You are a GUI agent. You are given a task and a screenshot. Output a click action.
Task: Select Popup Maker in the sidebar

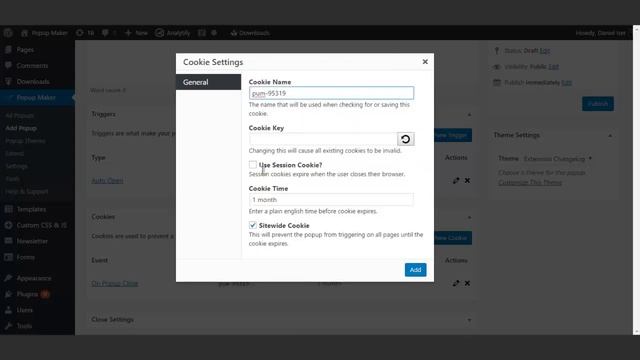(x=36, y=98)
